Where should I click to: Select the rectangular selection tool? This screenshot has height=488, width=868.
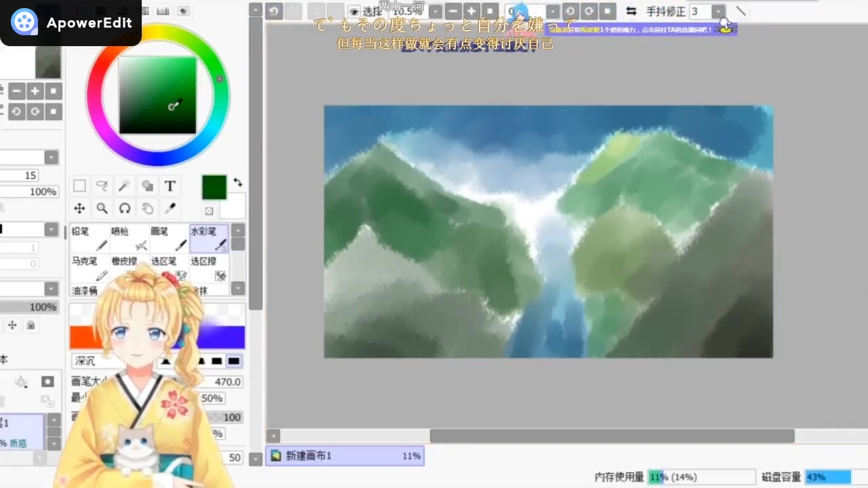pos(79,186)
